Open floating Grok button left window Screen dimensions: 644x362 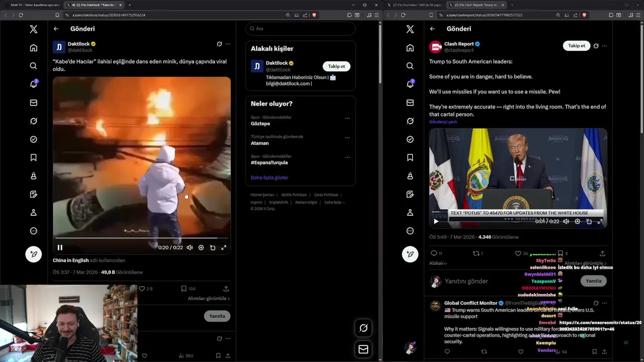(363, 328)
